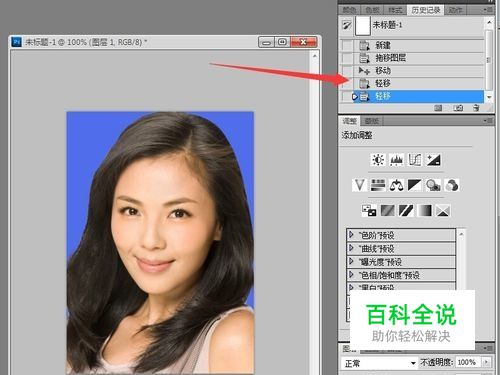500x375 pixels.
Task: Set history brush source on highlighted 轻移 state
Action: (x=347, y=96)
